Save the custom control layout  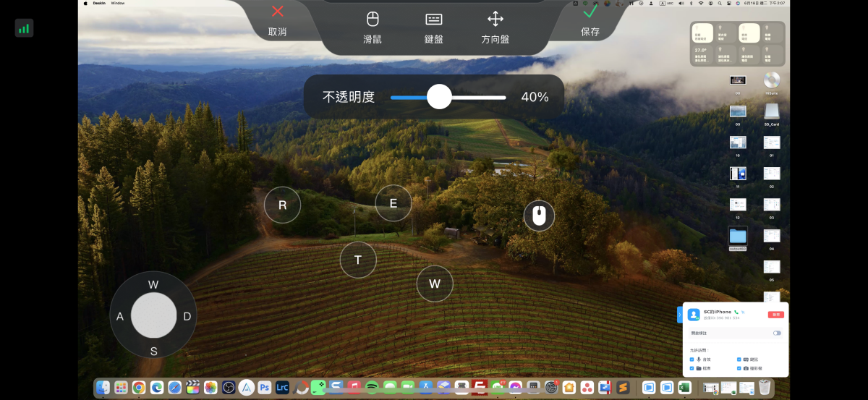[590, 20]
